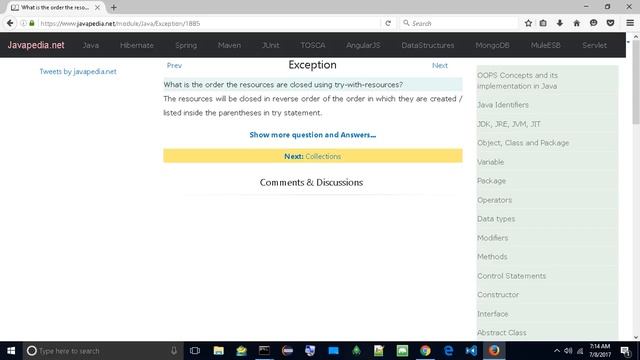Open the Windows Start menu
Screen dimensions: 640x360
[x=11, y=351]
